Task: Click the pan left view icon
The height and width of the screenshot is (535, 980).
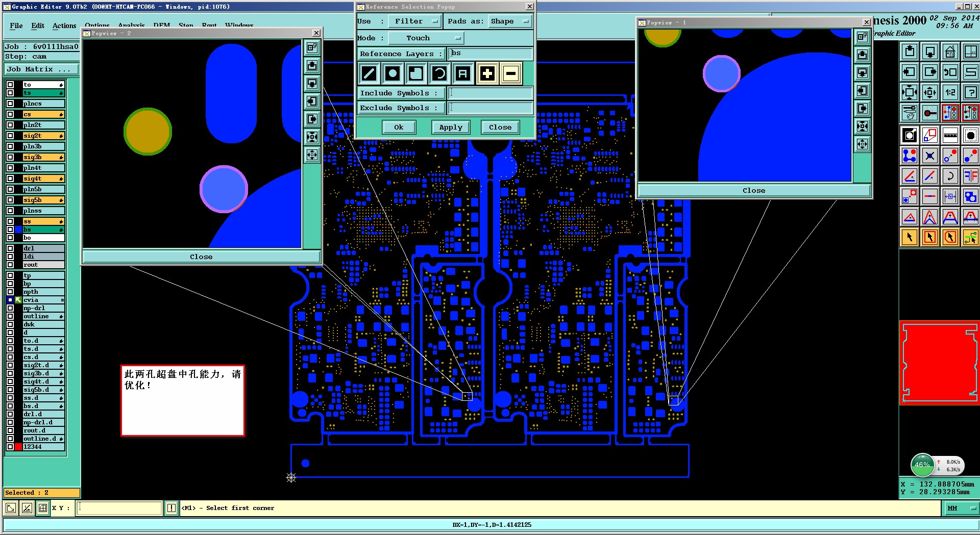Action: click(x=910, y=72)
